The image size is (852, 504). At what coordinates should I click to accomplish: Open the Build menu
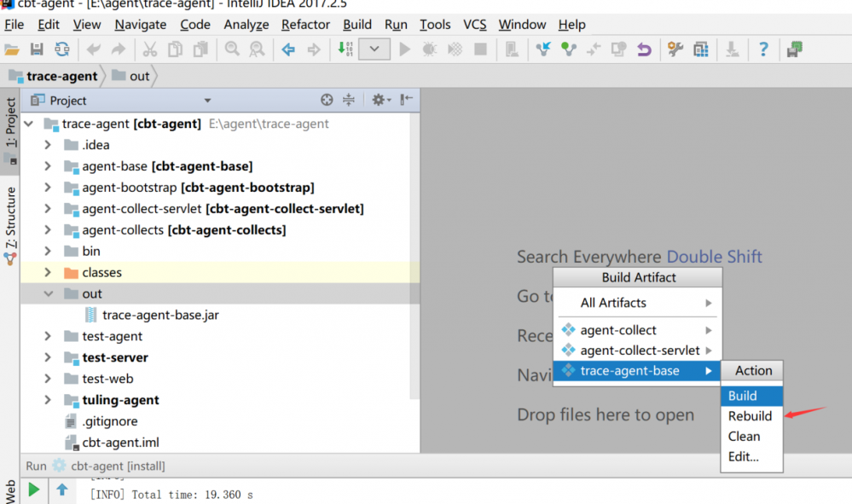point(357,25)
